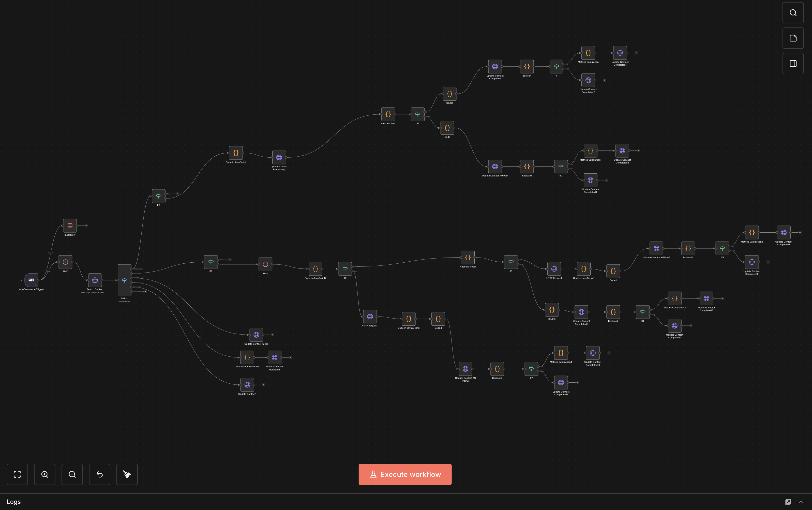Viewport: 812px width, 510px height.
Task: Select the Code2 node
Action: 613,271
